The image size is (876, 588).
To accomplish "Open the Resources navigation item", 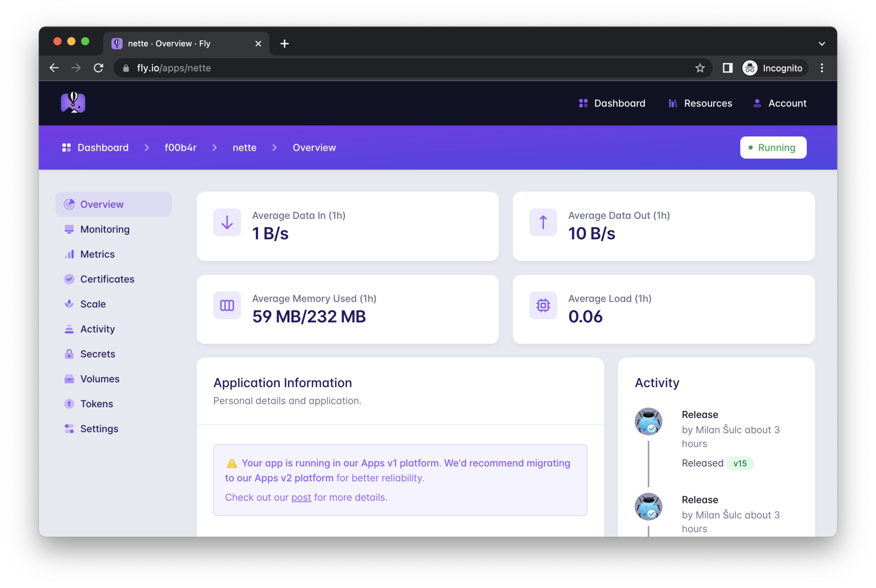I will pyautogui.click(x=700, y=103).
